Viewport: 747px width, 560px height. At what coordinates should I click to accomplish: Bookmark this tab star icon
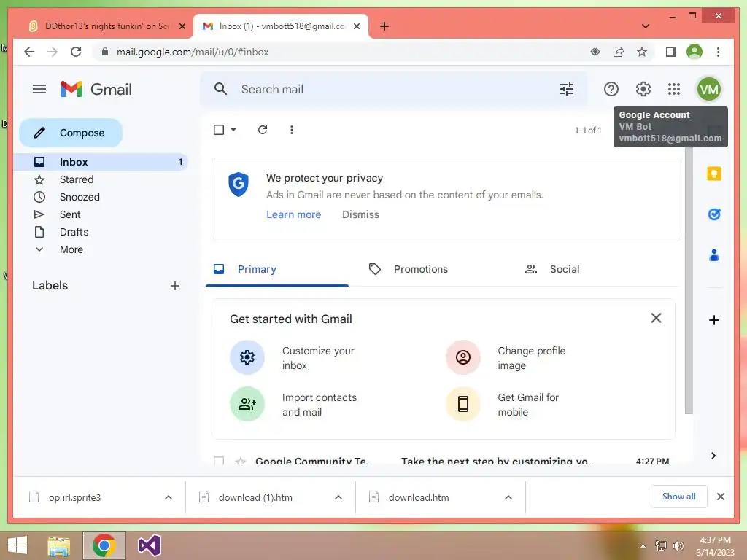point(642,52)
